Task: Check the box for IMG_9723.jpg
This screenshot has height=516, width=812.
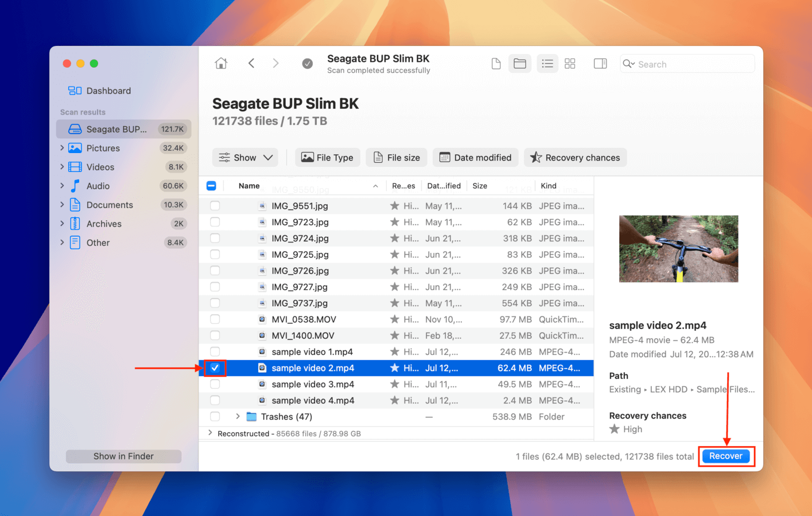Action: click(x=215, y=222)
